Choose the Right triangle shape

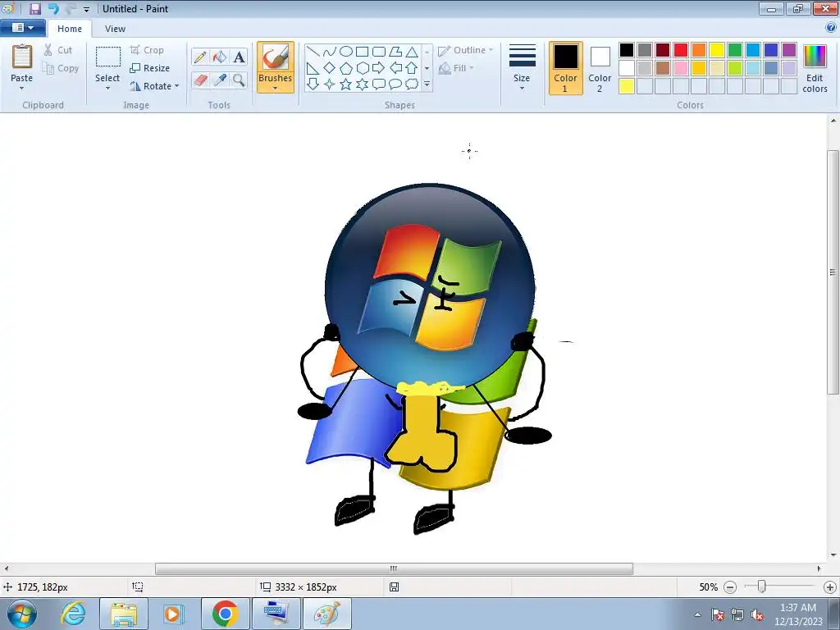pyautogui.click(x=313, y=68)
